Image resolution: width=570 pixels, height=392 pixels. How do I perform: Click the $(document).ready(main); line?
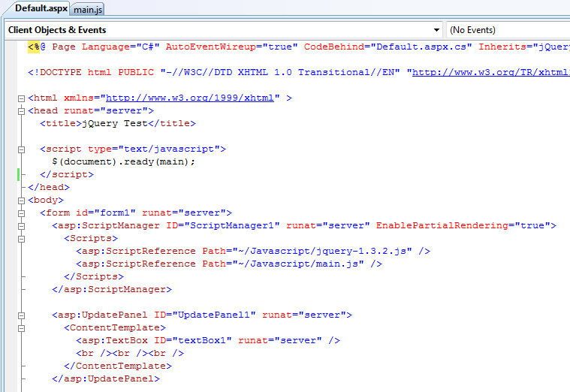[x=124, y=161]
